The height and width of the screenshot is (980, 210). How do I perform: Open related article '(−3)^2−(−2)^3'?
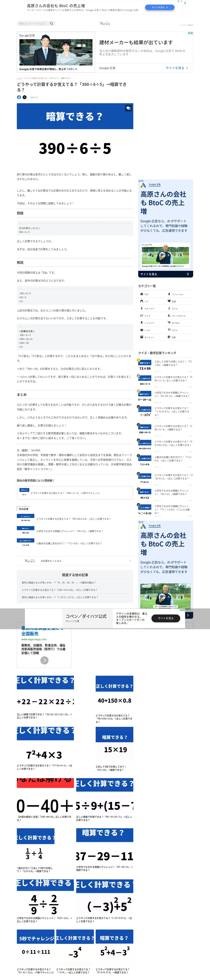60,597
